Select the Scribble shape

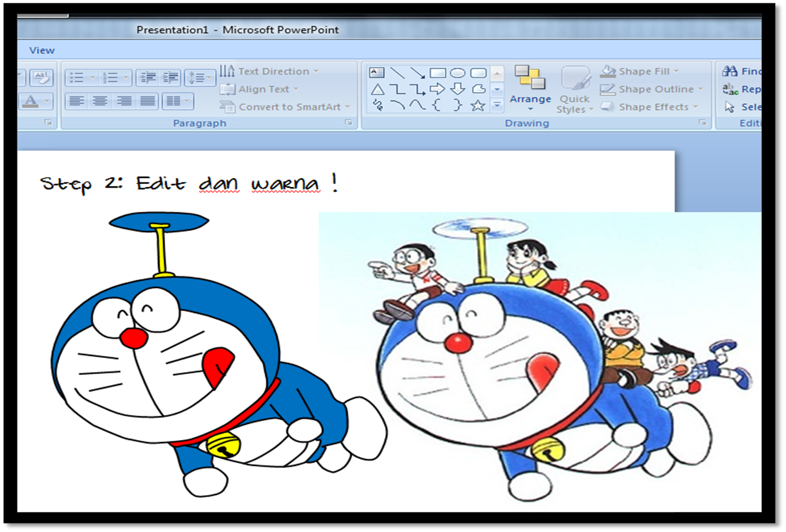(377, 105)
